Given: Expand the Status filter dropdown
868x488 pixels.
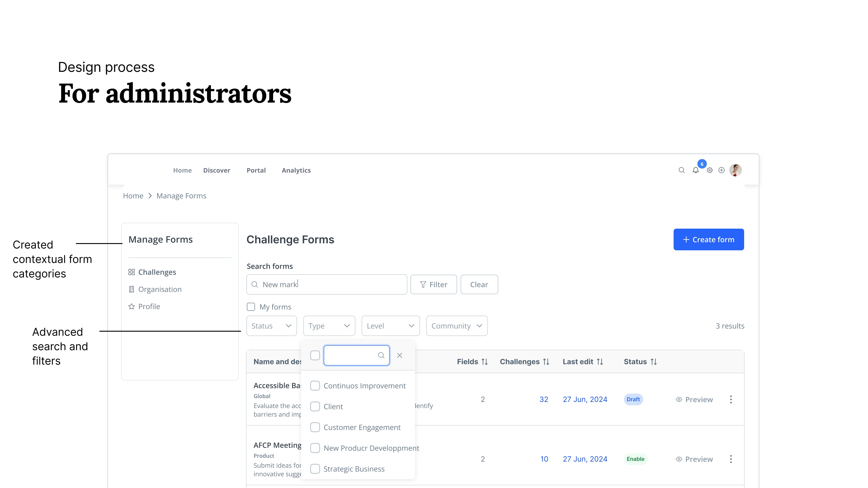Looking at the screenshot, I should point(271,326).
